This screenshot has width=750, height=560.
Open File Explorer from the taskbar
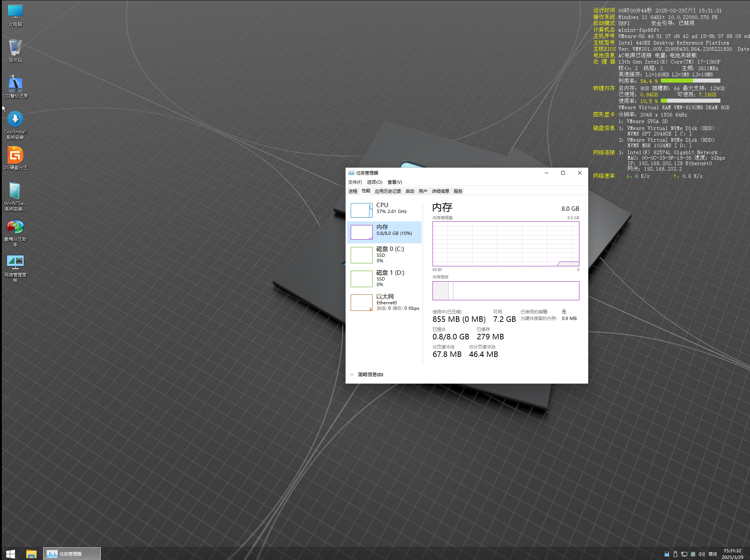31,554
